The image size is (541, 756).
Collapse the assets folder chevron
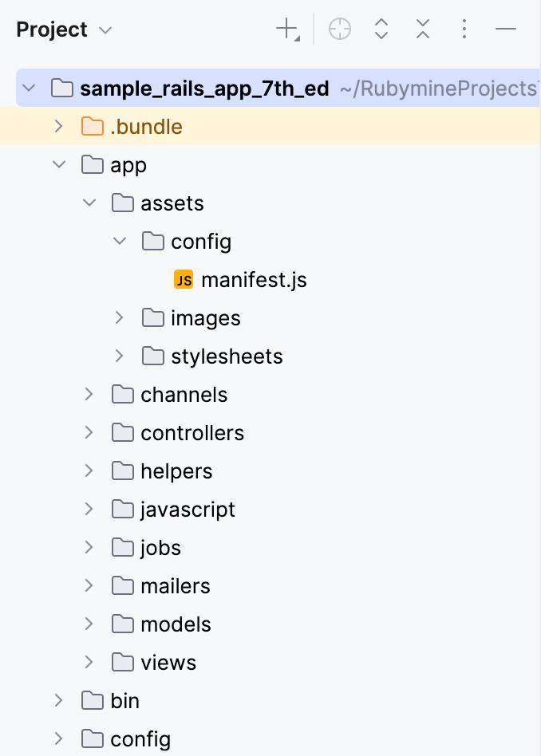89,203
